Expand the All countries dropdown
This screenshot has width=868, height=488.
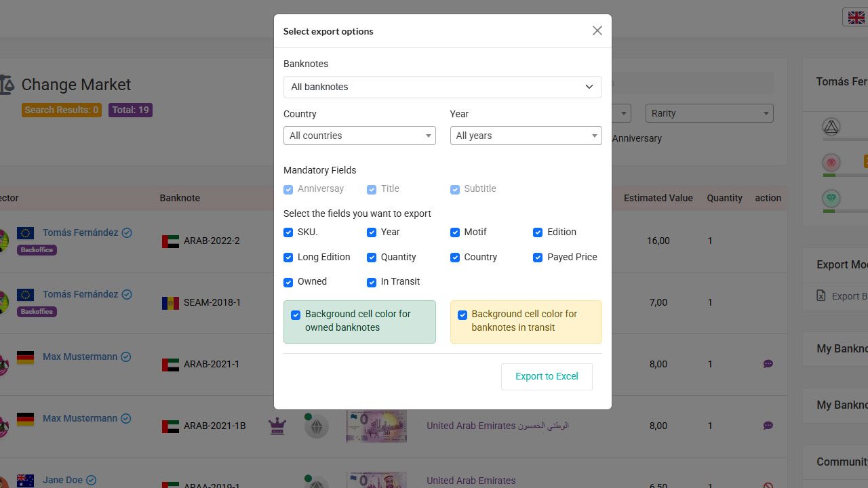point(359,136)
